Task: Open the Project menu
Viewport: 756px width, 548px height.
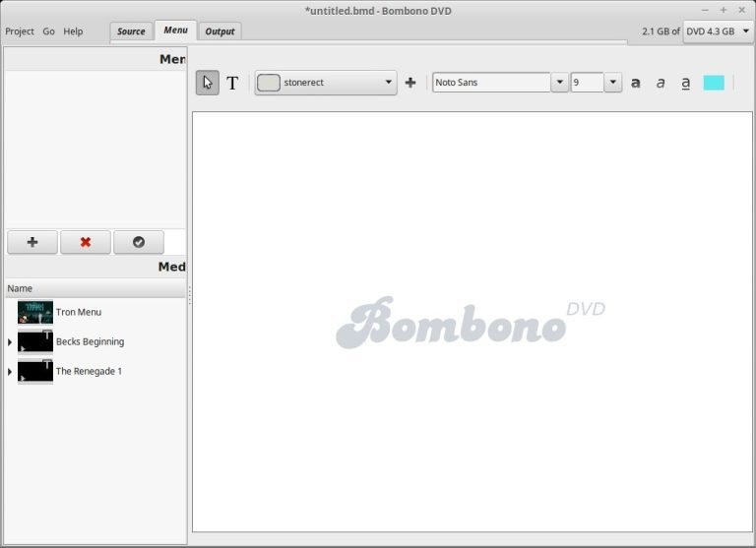Action: [x=20, y=31]
